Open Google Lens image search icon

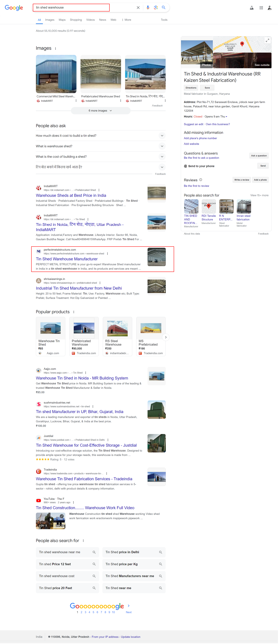pos(156,8)
